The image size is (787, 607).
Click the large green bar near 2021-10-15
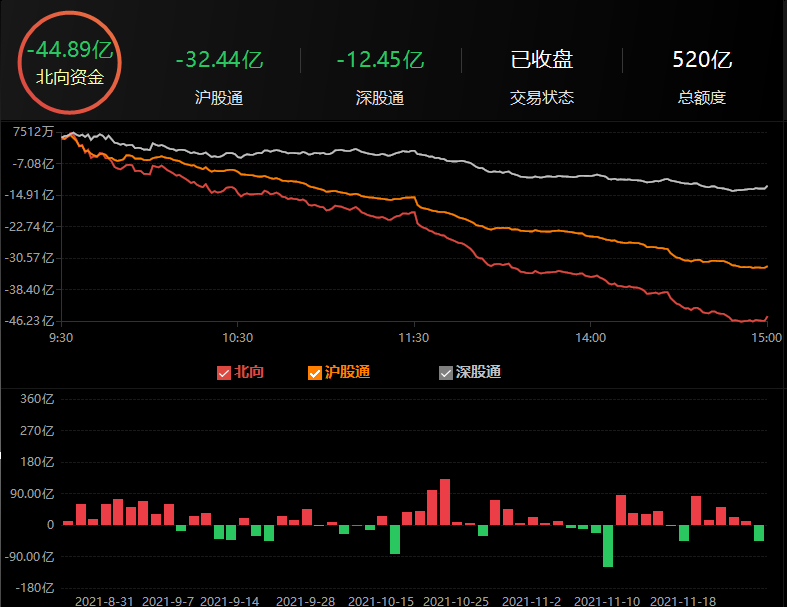pos(395,539)
